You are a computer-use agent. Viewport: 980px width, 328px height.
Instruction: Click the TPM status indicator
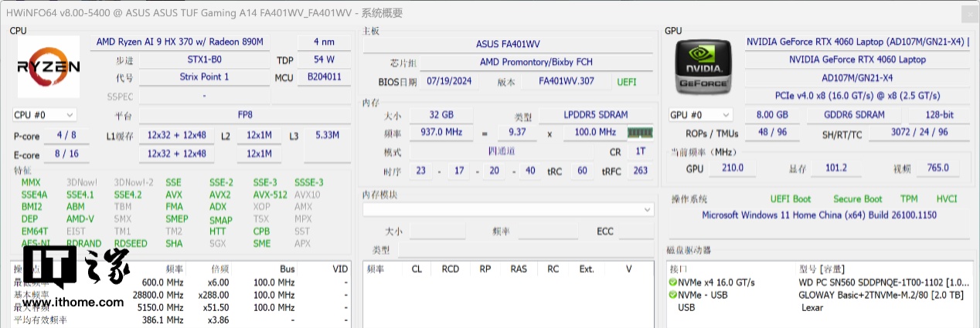click(909, 199)
